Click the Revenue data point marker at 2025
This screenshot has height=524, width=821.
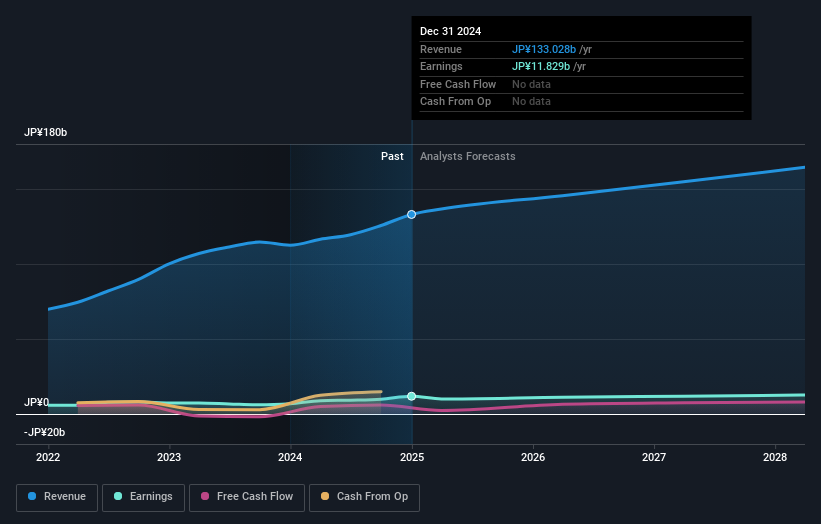click(x=412, y=215)
